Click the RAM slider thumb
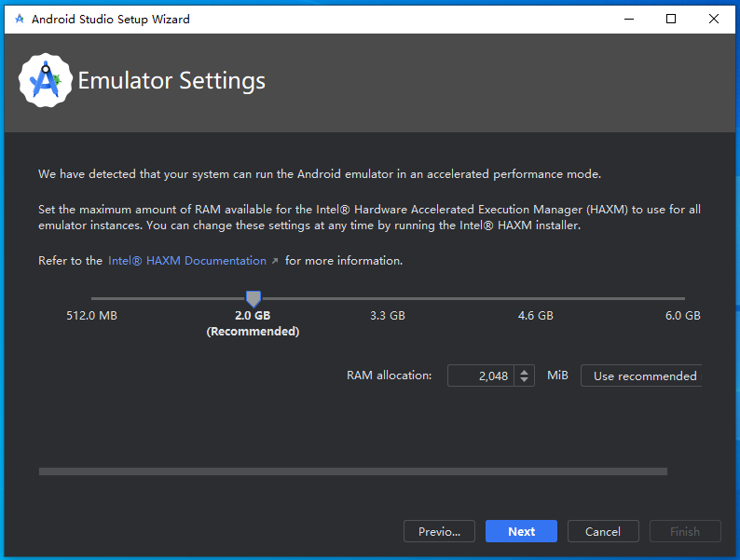This screenshot has width=740, height=560. pos(254,299)
